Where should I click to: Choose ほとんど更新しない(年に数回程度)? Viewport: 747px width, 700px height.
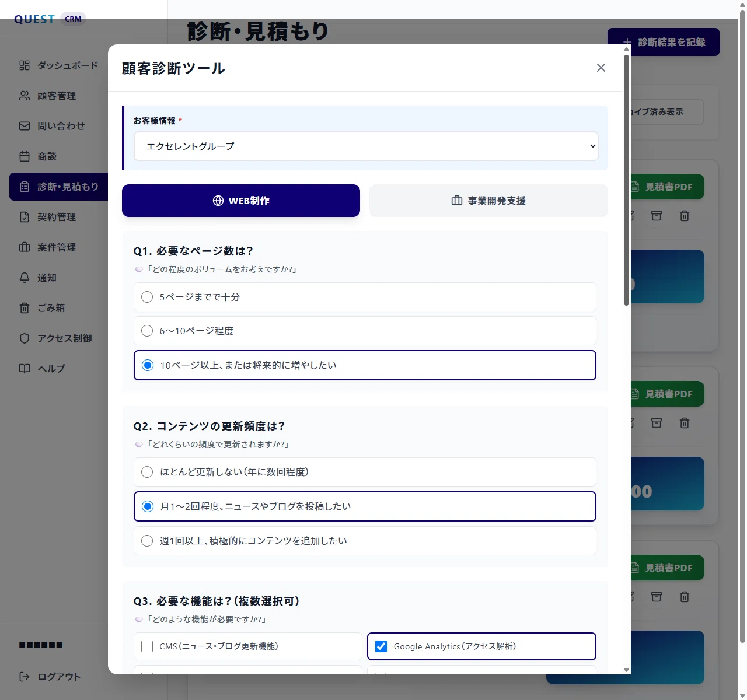(x=365, y=472)
